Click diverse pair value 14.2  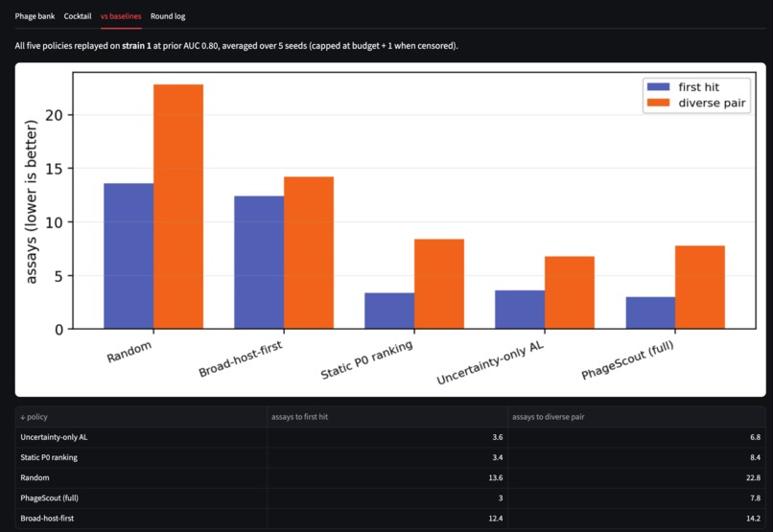(753, 518)
